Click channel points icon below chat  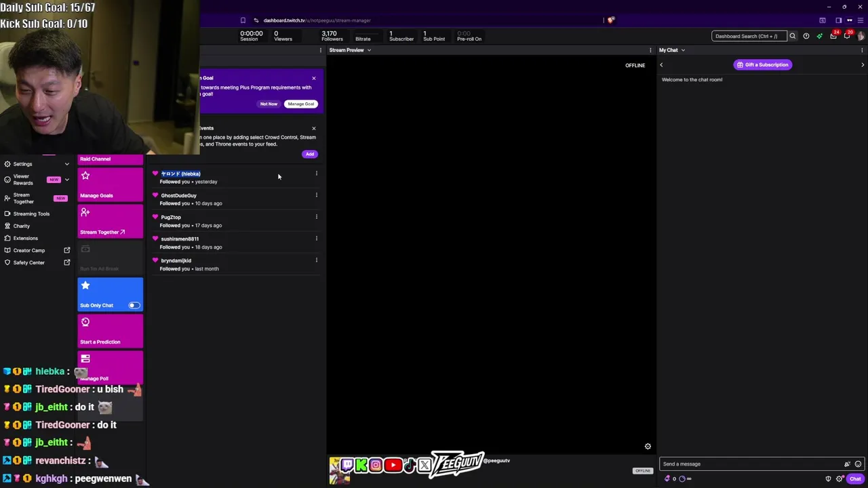coord(682,479)
